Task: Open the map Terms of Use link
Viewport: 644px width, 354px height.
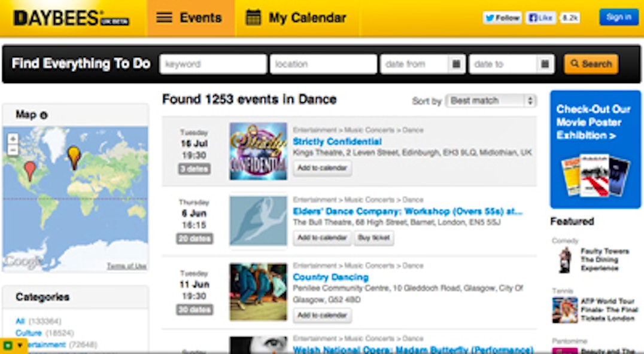Action: (x=126, y=266)
